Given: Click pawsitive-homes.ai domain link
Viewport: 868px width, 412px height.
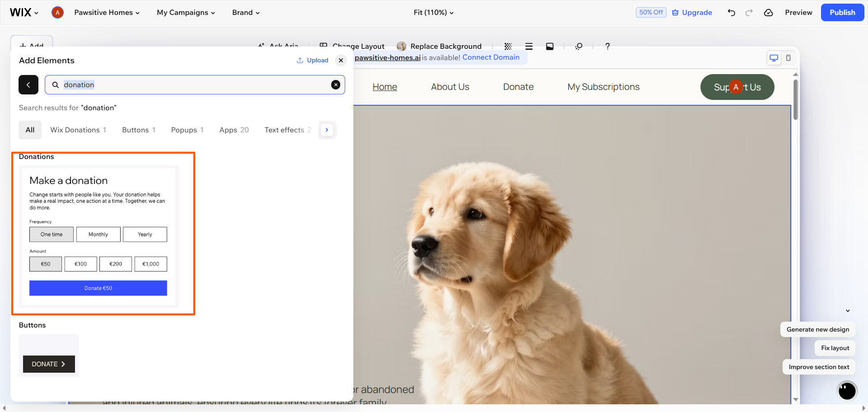Looking at the screenshot, I should pyautogui.click(x=388, y=57).
